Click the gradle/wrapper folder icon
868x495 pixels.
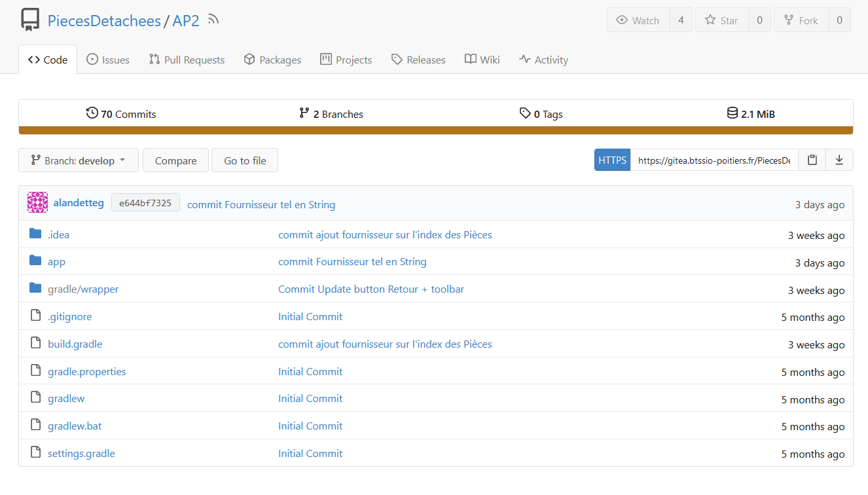(x=35, y=289)
